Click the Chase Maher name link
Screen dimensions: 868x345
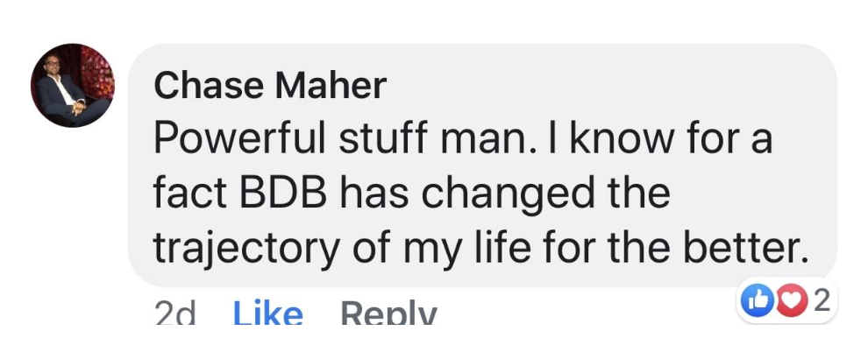pyautogui.click(x=270, y=86)
